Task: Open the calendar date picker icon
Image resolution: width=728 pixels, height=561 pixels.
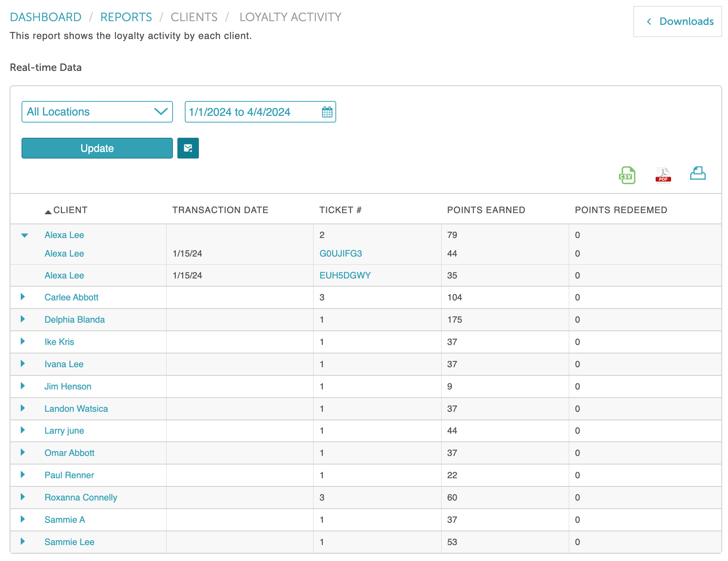Action: [x=327, y=112]
